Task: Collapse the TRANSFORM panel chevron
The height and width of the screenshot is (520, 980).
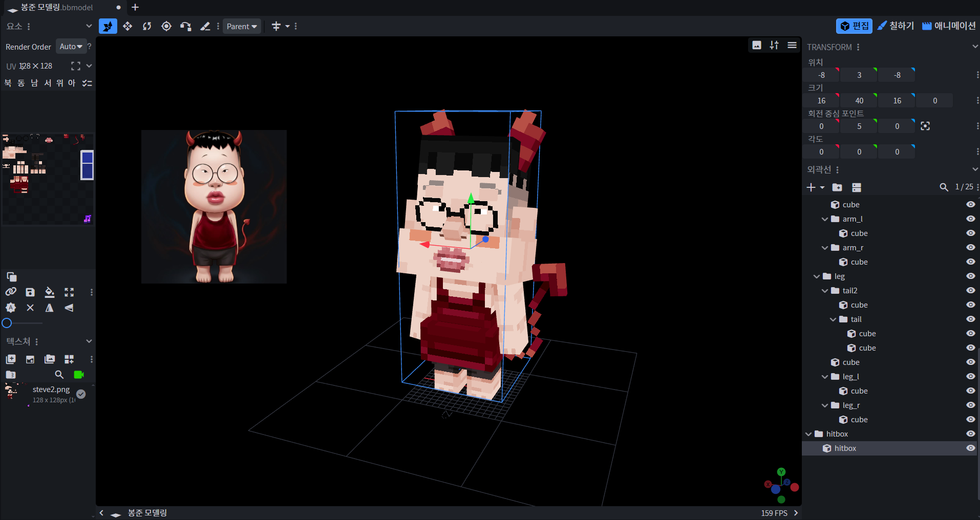Action: (x=975, y=47)
